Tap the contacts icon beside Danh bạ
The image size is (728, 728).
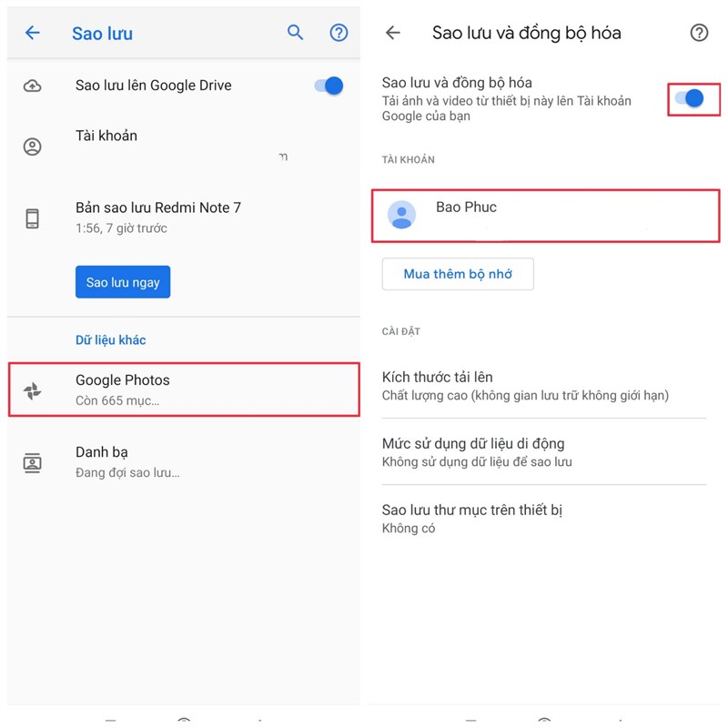pyautogui.click(x=32, y=463)
